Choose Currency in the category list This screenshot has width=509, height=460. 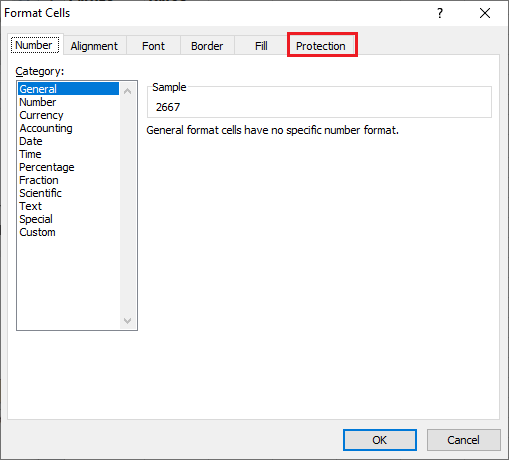click(68, 115)
